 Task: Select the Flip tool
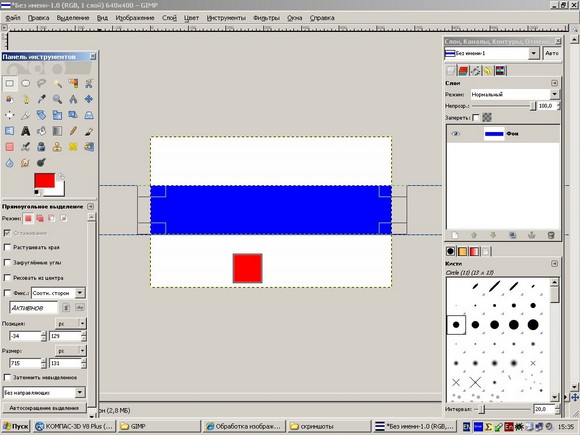10,131
